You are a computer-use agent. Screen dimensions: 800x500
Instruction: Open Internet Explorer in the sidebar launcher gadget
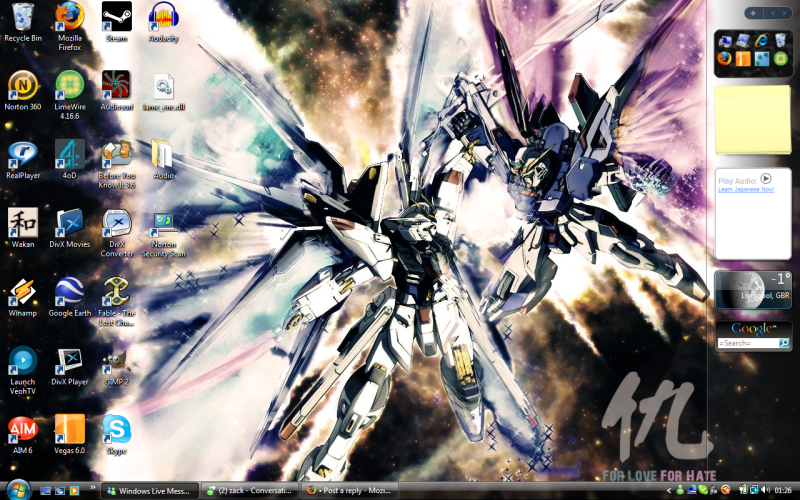762,41
